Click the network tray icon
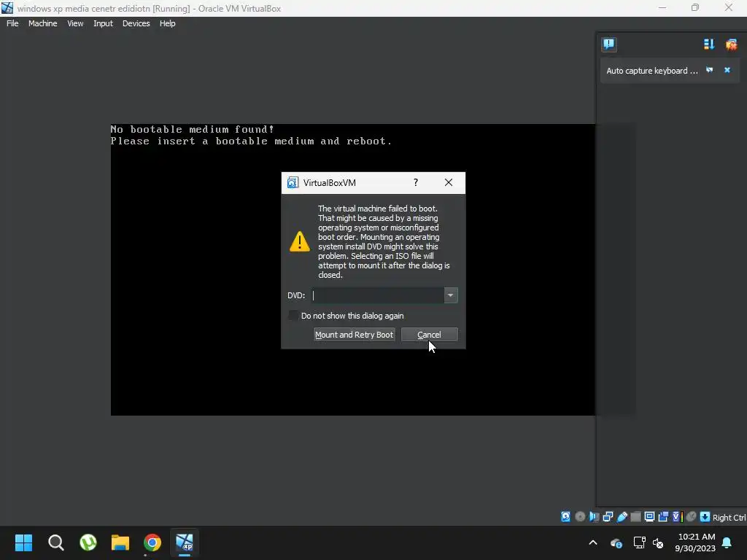 [x=639, y=542]
